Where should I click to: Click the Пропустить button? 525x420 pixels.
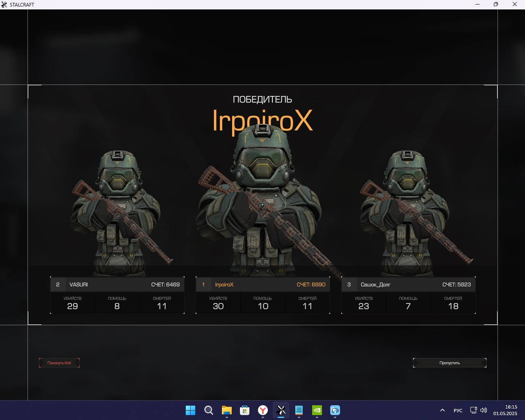pos(450,363)
